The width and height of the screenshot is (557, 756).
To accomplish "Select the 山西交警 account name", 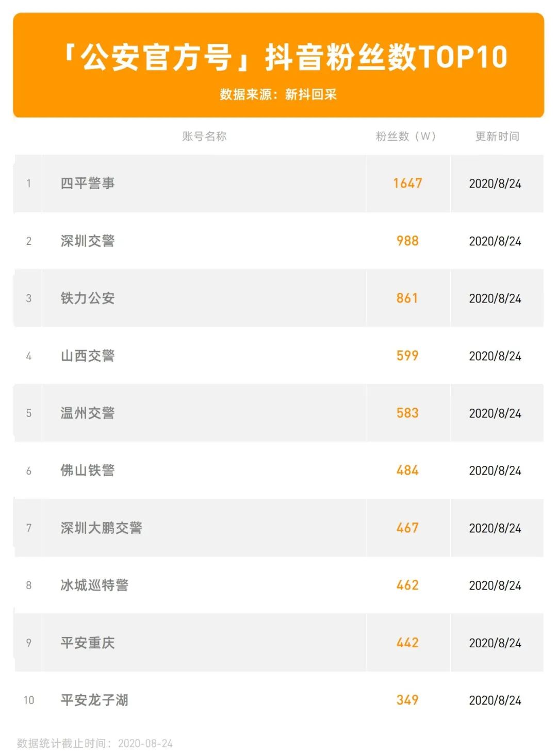I will click(x=88, y=356).
